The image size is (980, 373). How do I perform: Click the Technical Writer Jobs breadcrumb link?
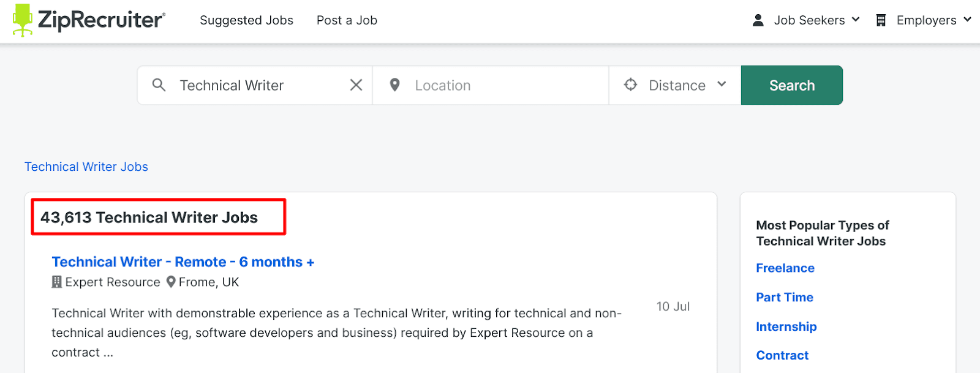pyautogui.click(x=86, y=167)
